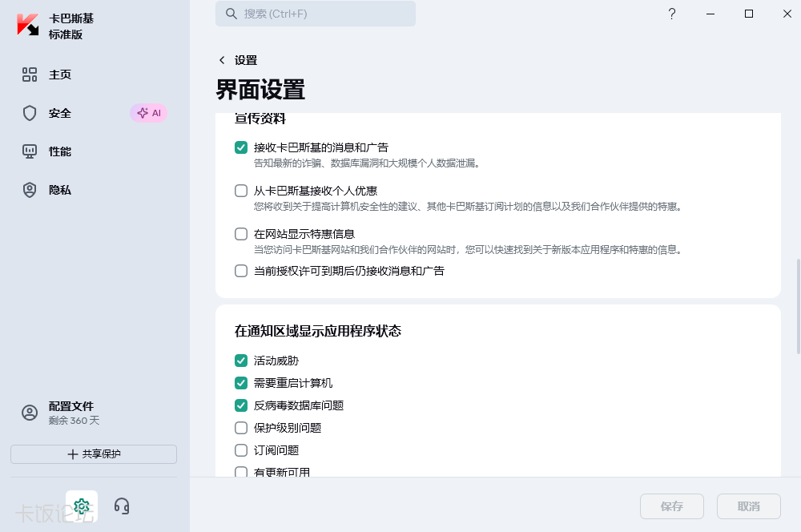Viewport: 801px width, 532px height.
Task: Click the search magnifier icon
Action: pyautogui.click(x=231, y=14)
